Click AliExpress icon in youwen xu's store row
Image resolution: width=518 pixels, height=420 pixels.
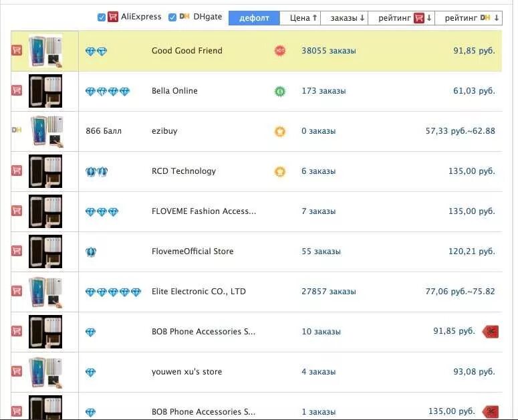pos(17,371)
